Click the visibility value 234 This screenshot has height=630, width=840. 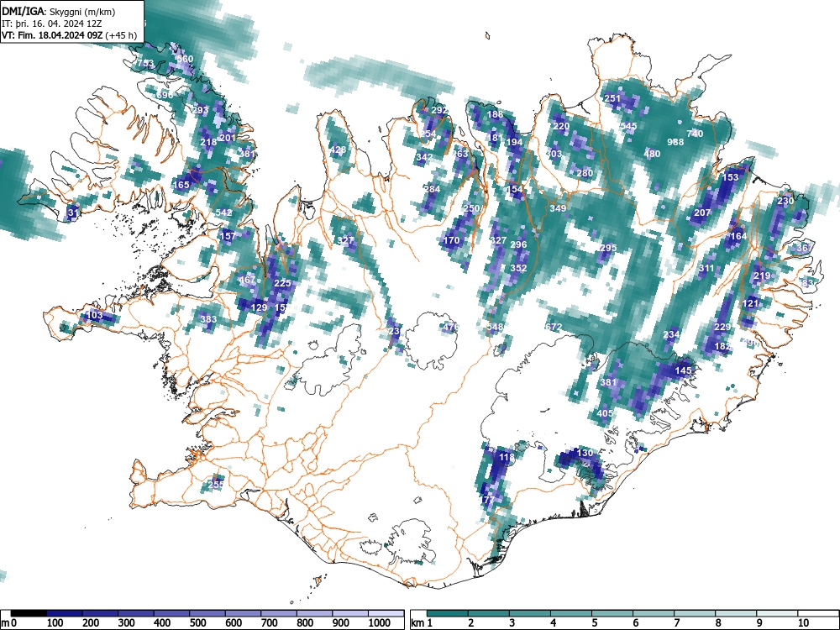[x=671, y=335]
